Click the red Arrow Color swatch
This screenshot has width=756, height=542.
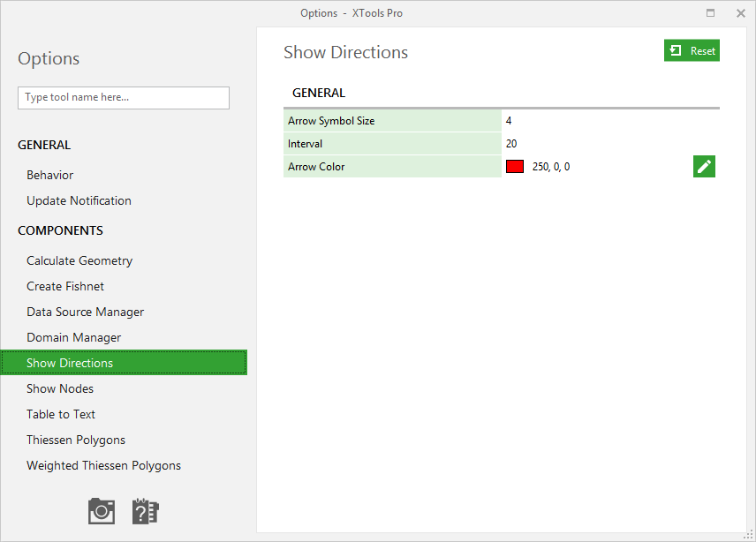tap(514, 167)
